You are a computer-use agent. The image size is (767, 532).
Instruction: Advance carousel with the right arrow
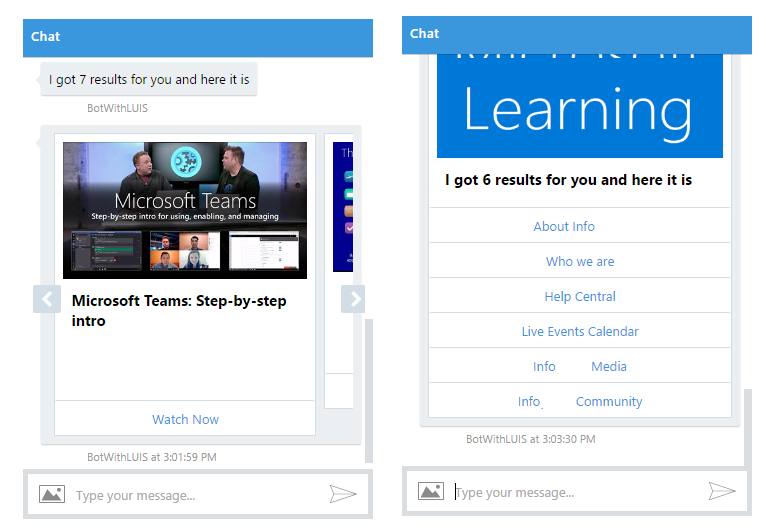[x=353, y=299]
